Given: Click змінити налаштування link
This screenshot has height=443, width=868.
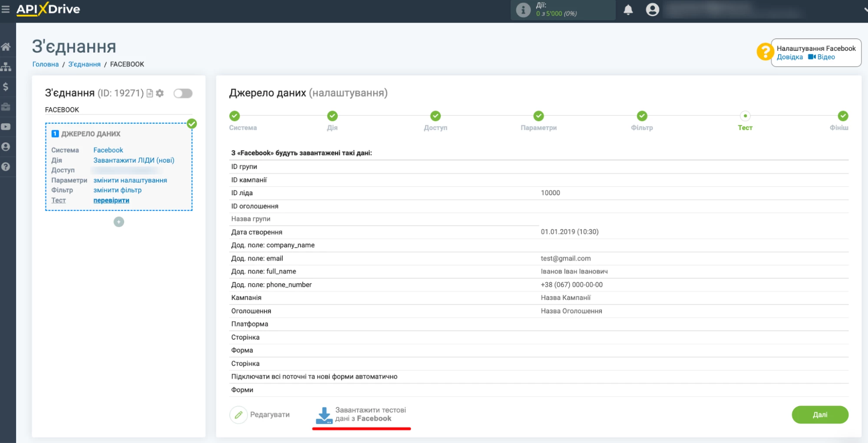Looking at the screenshot, I should pyautogui.click(x=130, y=180).
